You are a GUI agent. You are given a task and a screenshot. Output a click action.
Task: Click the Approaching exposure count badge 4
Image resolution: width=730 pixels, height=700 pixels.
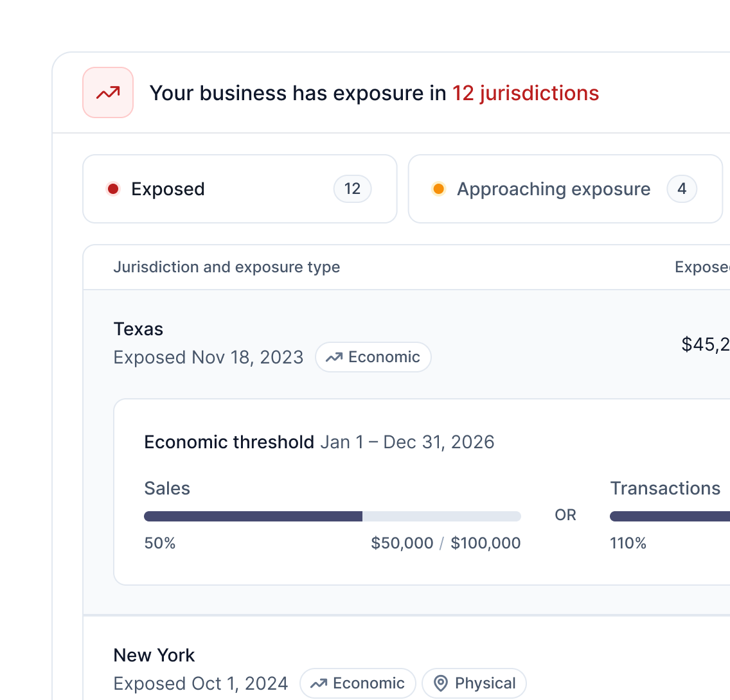pyautogui.click(x=682, y=189)
